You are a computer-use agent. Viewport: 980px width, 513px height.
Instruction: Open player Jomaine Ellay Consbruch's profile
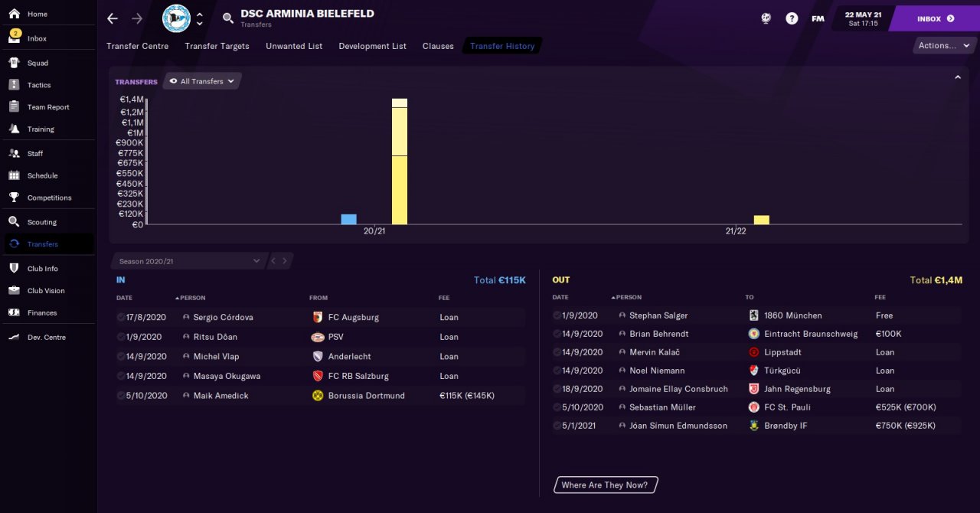tap(678, 389)
